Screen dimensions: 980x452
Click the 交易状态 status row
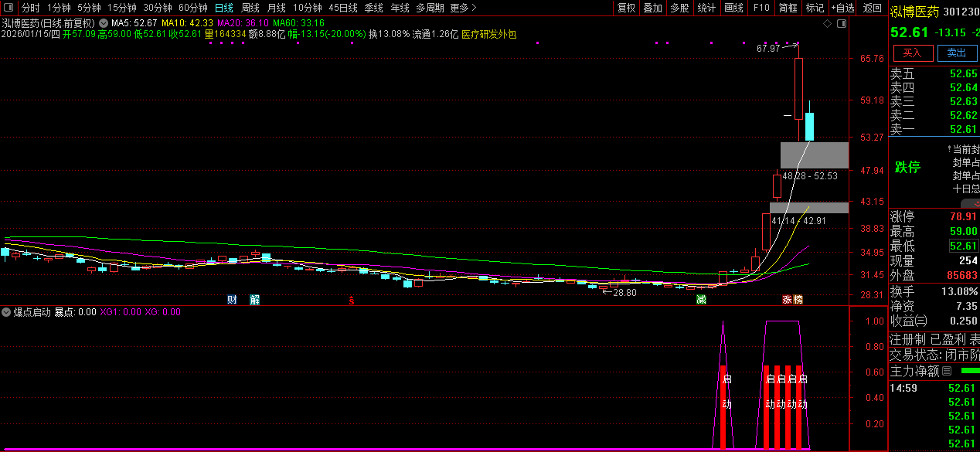point(934,355)
